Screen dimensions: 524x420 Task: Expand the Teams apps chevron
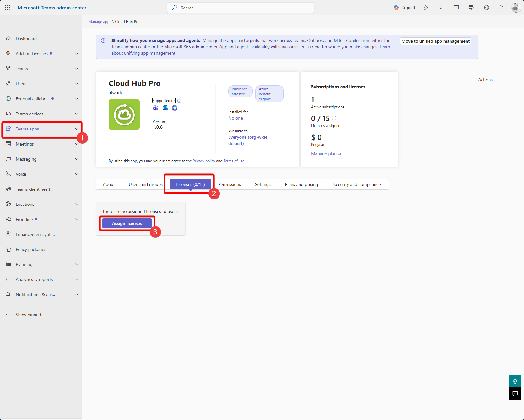pos(77,129)
